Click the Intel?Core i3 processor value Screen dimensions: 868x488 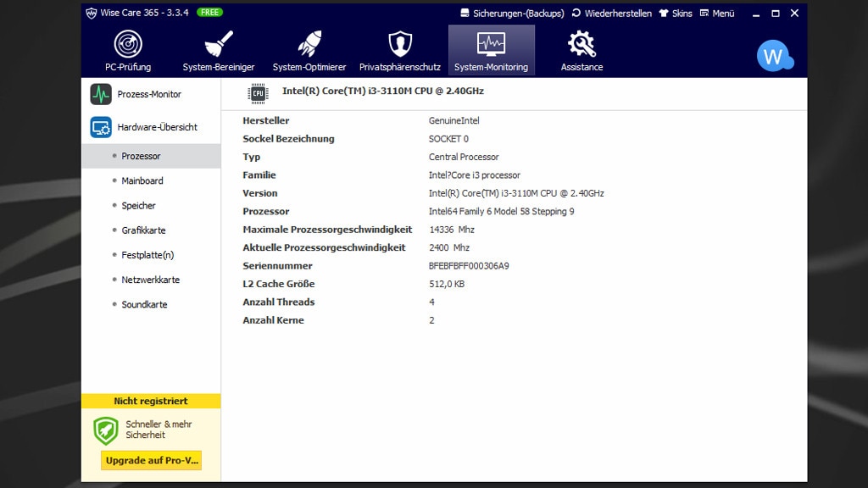click(x=475, y=175)
